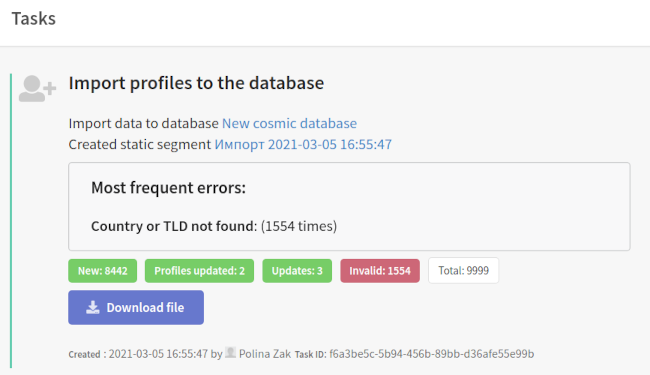Click the (1554 times) error count
650x375 pixels.
(x=299, y=226)
